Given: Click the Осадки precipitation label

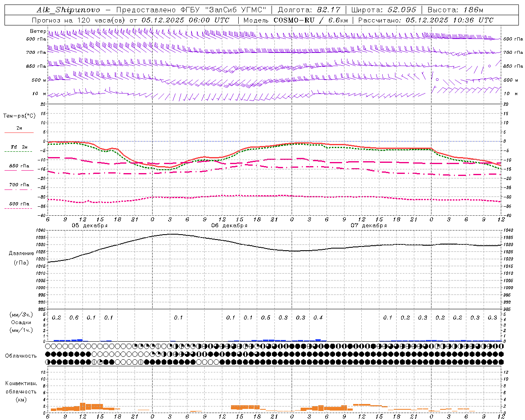Looking at the screenshot, I should coord(21,322).
